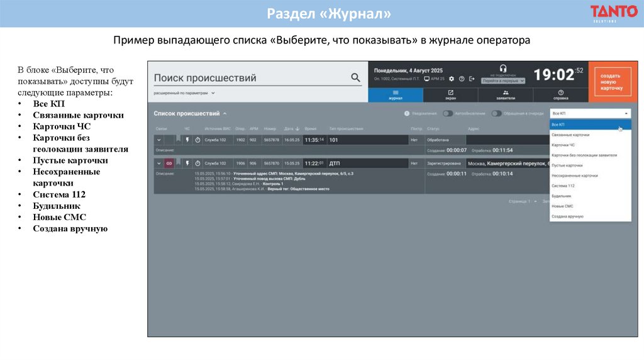
Task: Close the Все КП filter combo box
Action: click(x=590, y=113)
